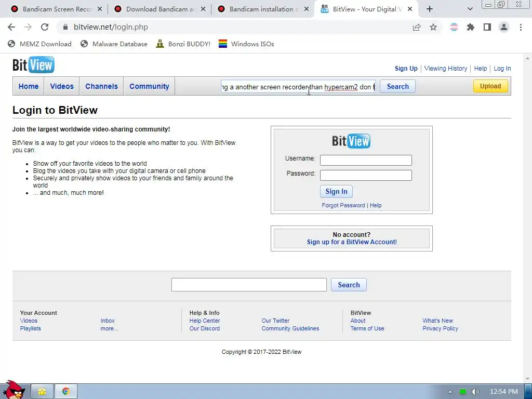Click the lock icon in address bar
The height and width of the screenshot is (399, 532).
[65, 27]
